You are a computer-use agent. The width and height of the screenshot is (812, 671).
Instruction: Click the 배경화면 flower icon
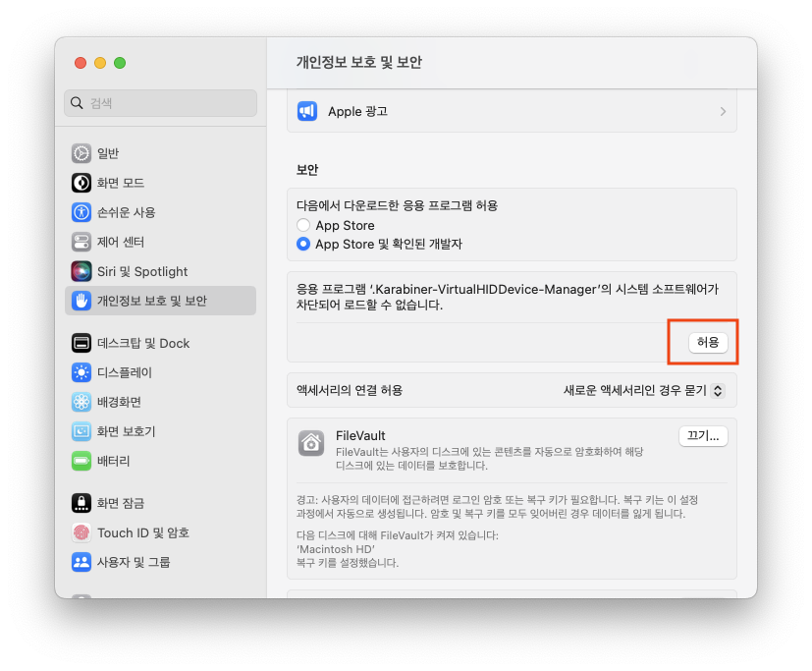click(x=81, y=402)
